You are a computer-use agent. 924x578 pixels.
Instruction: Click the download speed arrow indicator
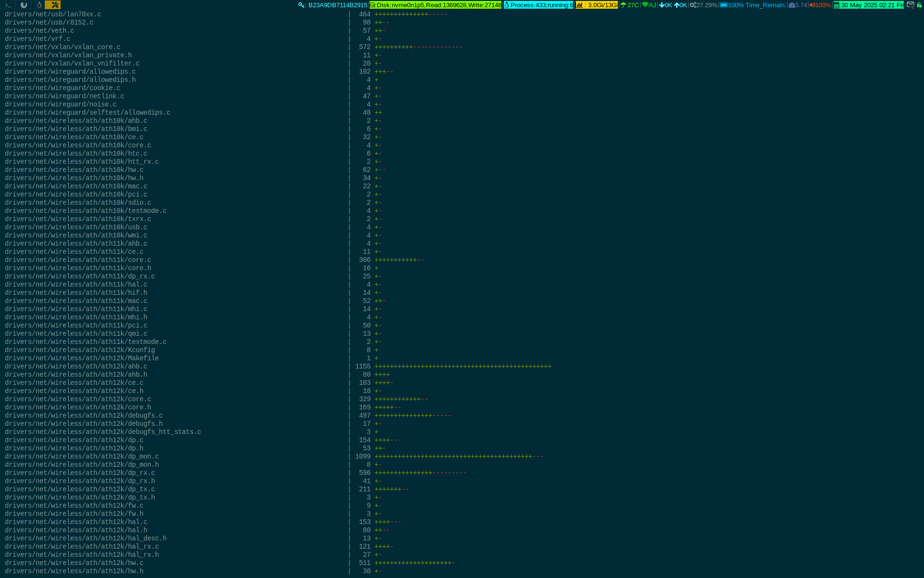[x=665, y=5]
